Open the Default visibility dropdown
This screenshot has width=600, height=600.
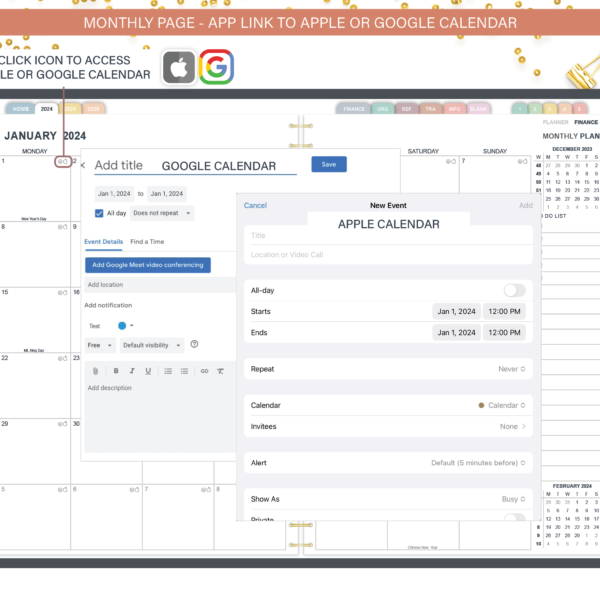coord(152,345)
